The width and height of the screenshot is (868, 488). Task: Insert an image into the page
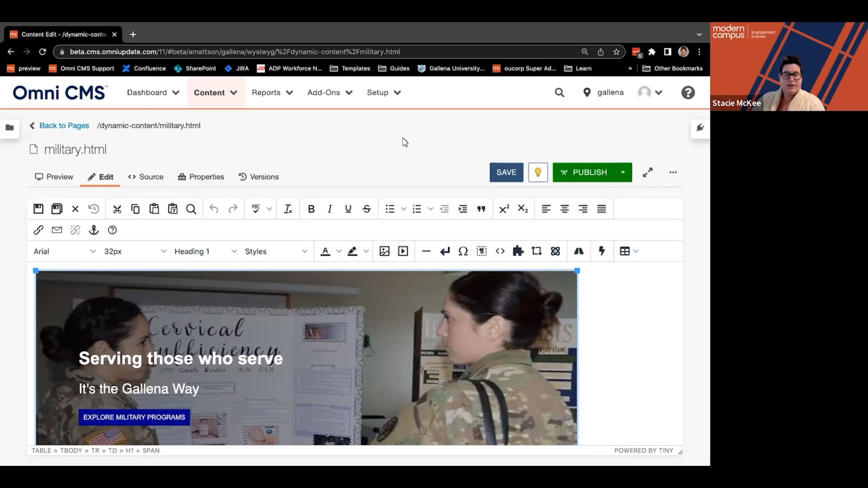[384, 251]
